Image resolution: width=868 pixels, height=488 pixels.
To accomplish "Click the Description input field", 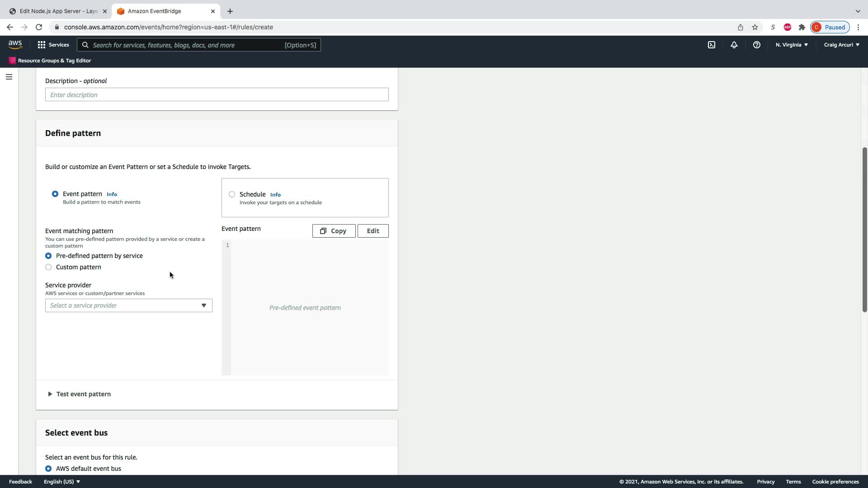I will click(x=217, y=94).
